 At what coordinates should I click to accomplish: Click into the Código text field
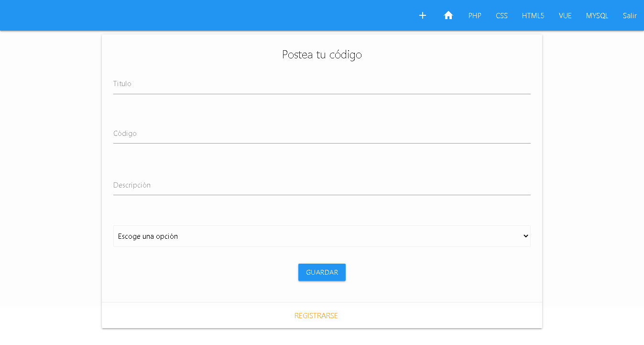(x=322, y=135)
